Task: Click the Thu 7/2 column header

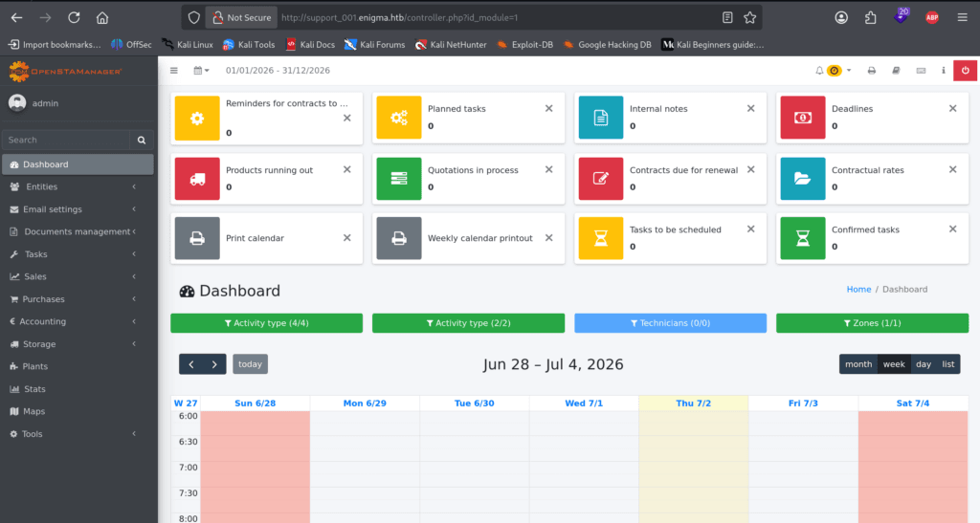Action: click(x=693, y=403)
